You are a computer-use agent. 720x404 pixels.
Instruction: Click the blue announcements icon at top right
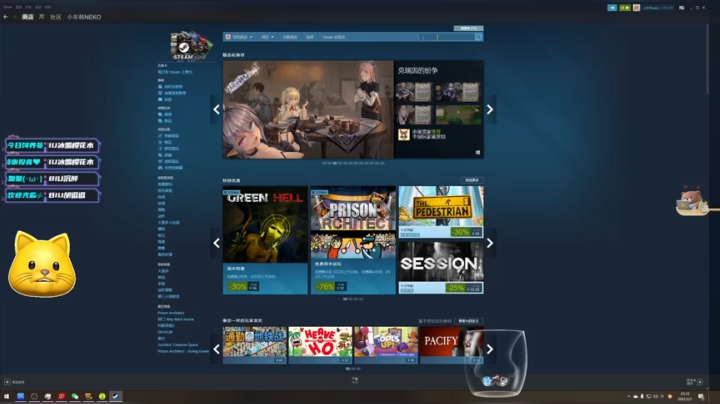click(x=612, y=8)
